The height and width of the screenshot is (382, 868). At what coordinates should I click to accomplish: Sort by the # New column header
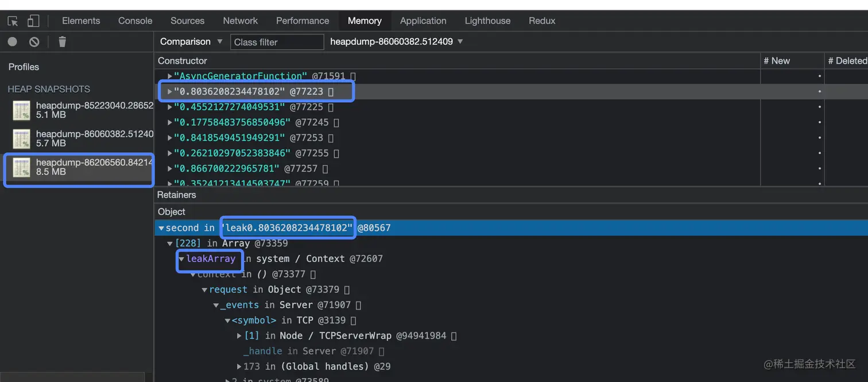791,61
